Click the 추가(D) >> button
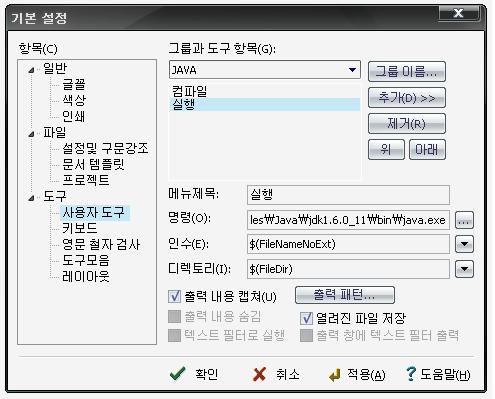Viewport: 495px width, 399px height. (407, 98)
